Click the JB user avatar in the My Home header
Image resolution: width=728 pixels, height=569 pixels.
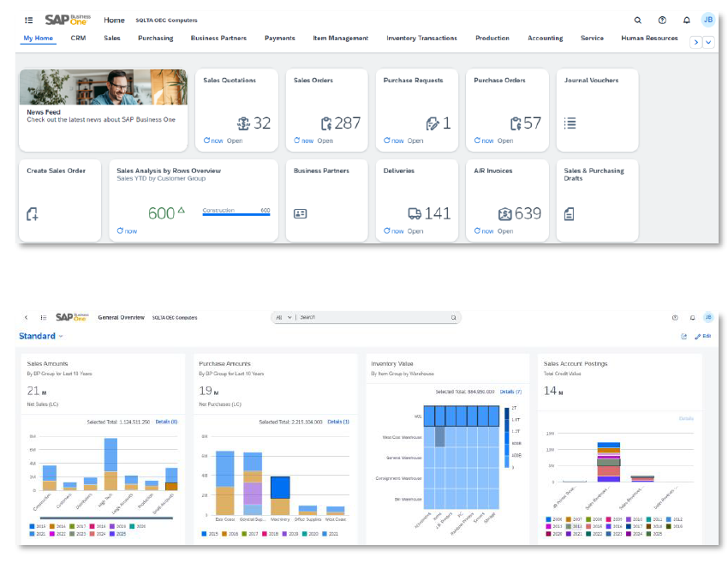[x=707, y=20]
